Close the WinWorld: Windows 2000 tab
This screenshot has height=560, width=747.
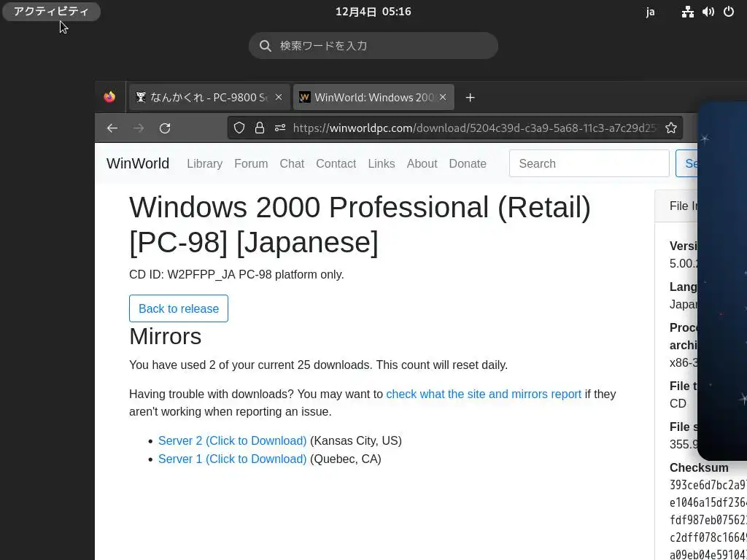click(443, 97)
